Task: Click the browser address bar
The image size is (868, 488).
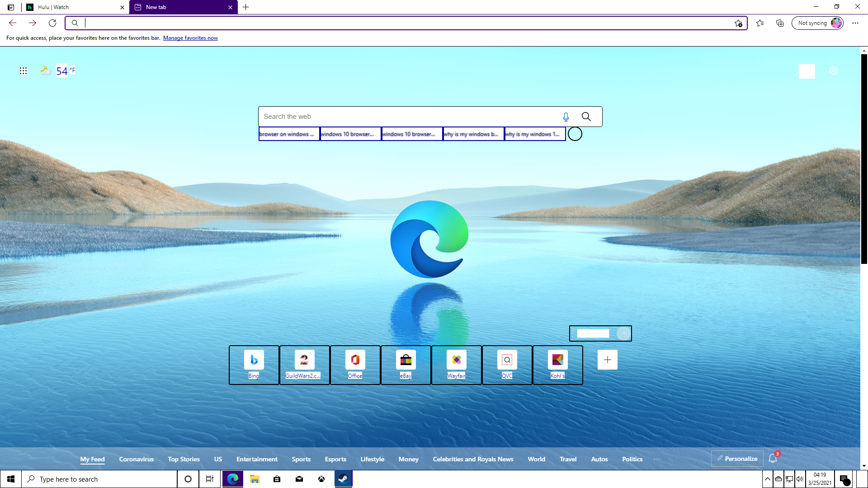Action: (407, 23)
